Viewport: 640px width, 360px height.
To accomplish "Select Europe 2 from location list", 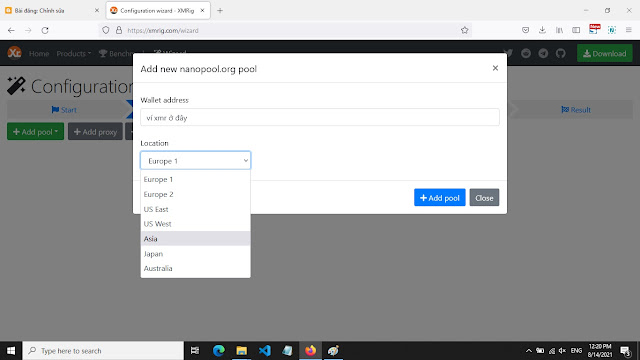I will click(196, 194).
